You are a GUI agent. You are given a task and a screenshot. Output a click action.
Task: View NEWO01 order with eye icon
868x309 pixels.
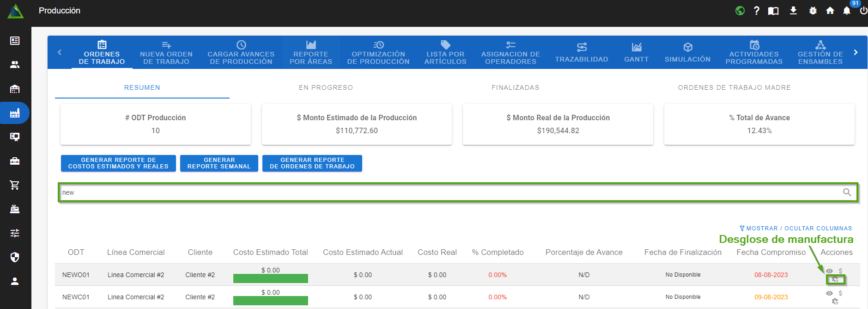[x=829, y=271]
